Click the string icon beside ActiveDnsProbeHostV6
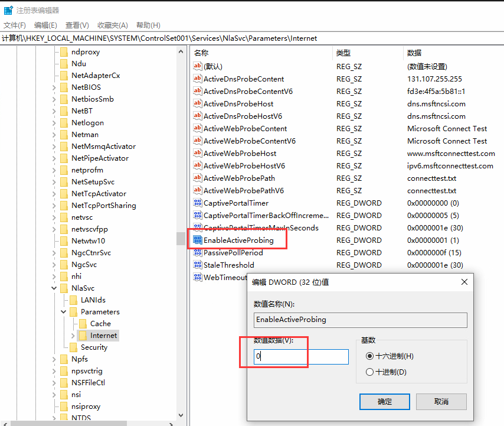Image resolution: width=504 pixels, height=426 pixels. point(197,116)
